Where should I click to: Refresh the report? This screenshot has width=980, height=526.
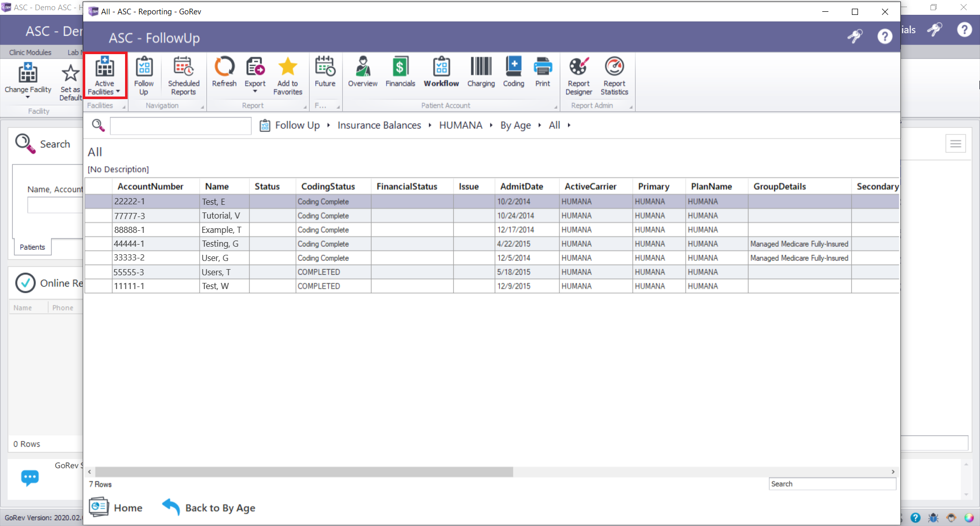[224, 72]
